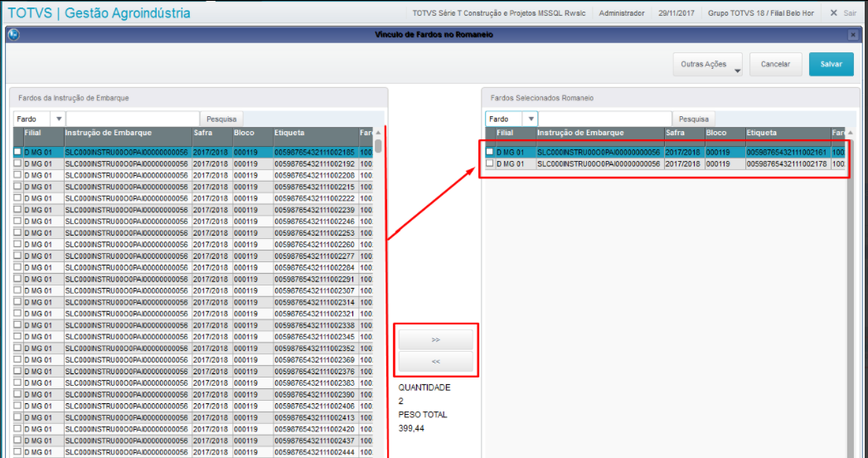The image size is (868, 458).
Task: Select etiqueta cell 00598765432111002437
Action: tap(316, 441)
